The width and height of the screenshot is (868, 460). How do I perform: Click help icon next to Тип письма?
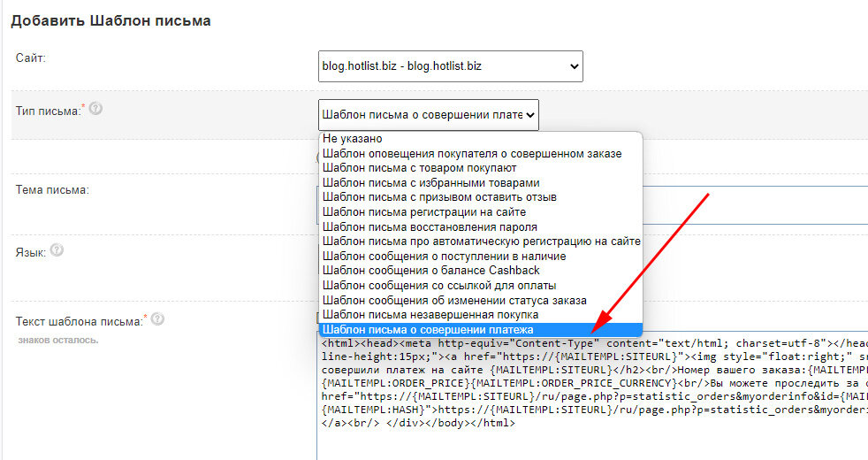click(x=95, y=109)
